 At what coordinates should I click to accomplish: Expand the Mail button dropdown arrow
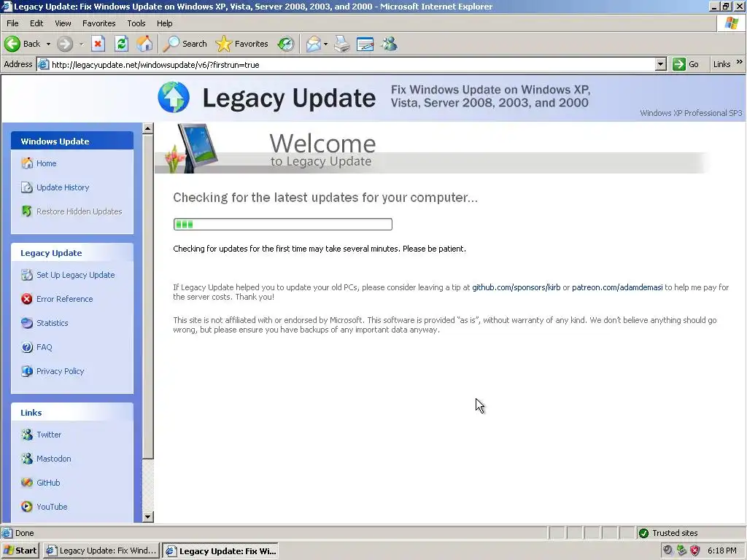pos(326,44)
